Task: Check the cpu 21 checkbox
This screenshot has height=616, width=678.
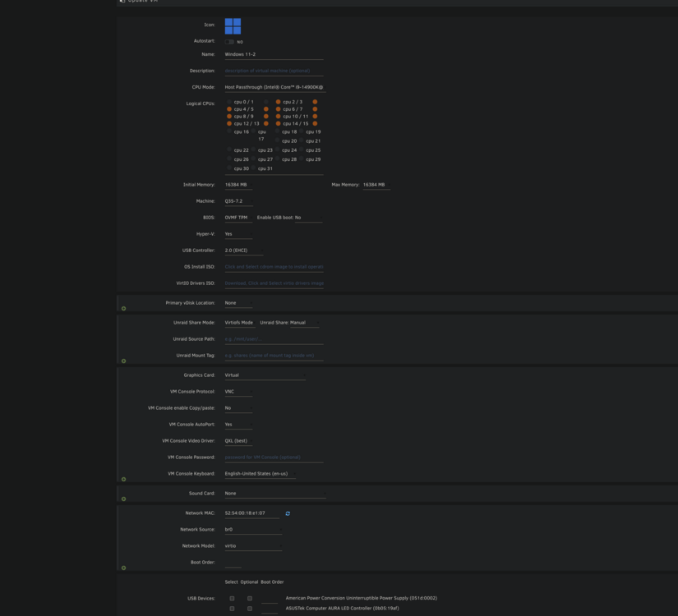Action: click(302, 140)
